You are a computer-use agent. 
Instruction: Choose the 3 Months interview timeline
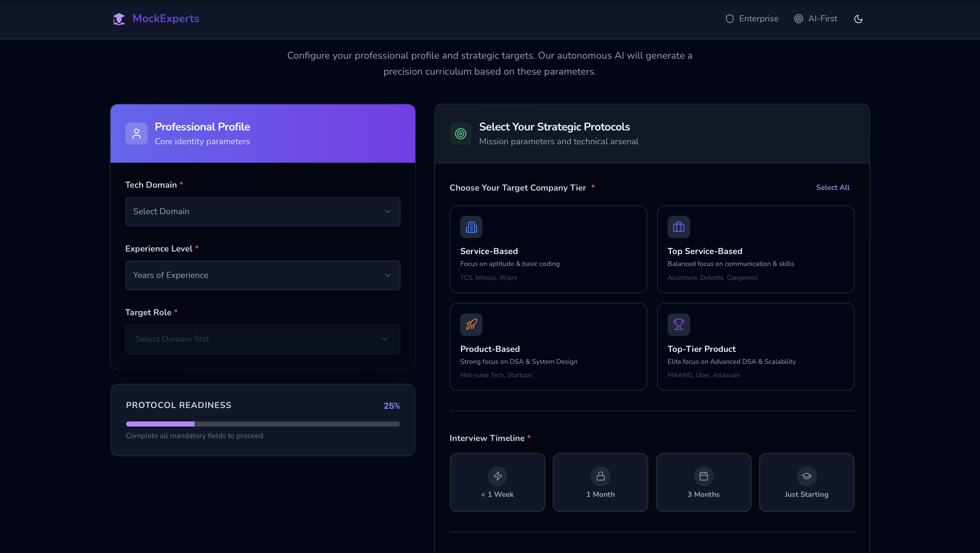point(703,483)
